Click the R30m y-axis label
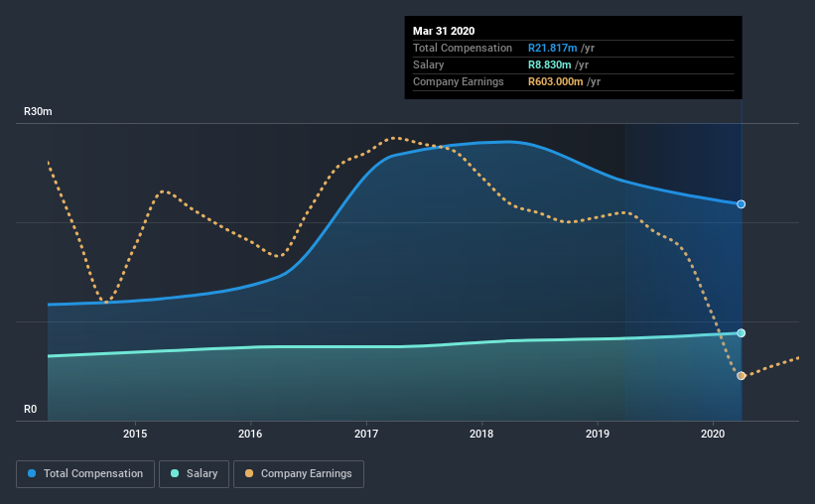Screen dimensions: 815x504 (x=38, y=111)
